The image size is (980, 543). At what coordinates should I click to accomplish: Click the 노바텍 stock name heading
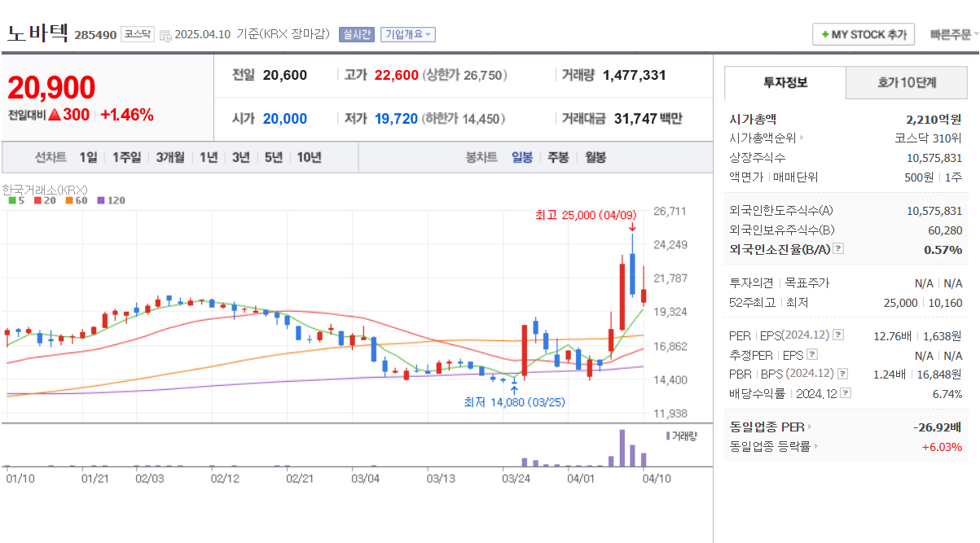point(37,33)
